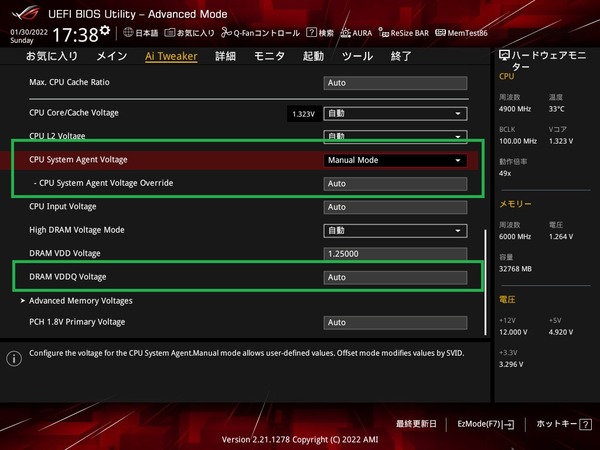Click the Max. CPU Cache Ratio field
Screen dimensions: 600x450
pyautogui.click(x=395, y=83)
